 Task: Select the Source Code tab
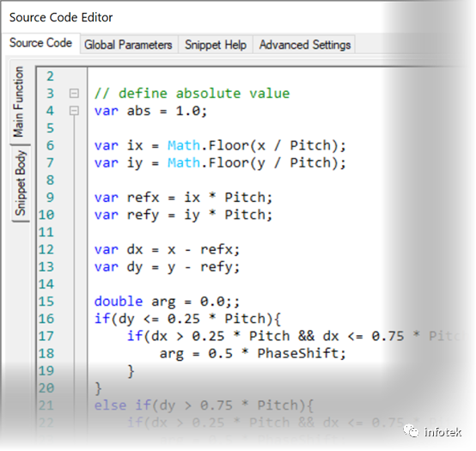[40, 43]
